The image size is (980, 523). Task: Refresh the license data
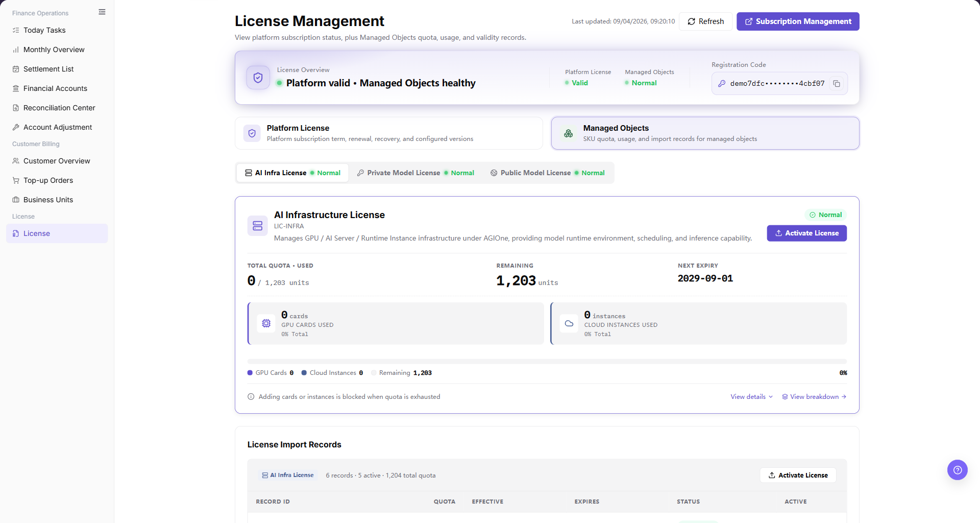pyautogui.click(x=705, y=21)
